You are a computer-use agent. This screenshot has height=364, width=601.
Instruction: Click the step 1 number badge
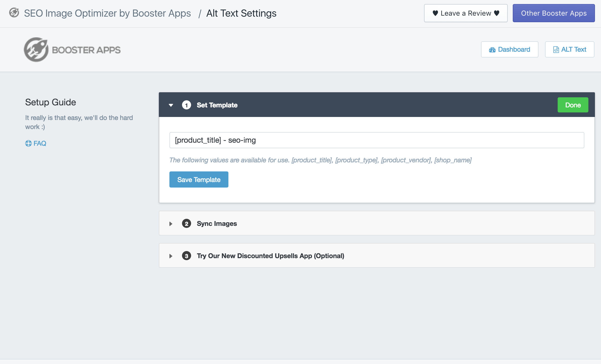point(186,105)
